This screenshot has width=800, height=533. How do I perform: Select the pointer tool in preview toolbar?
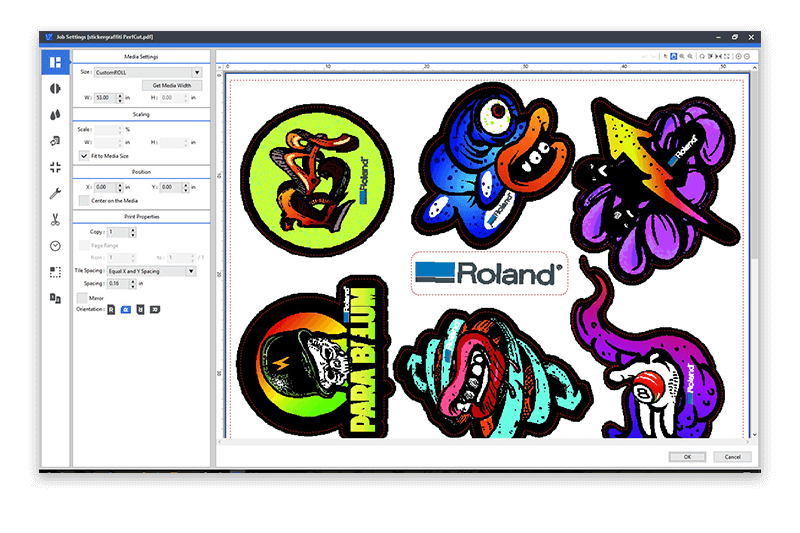point(665,56)
